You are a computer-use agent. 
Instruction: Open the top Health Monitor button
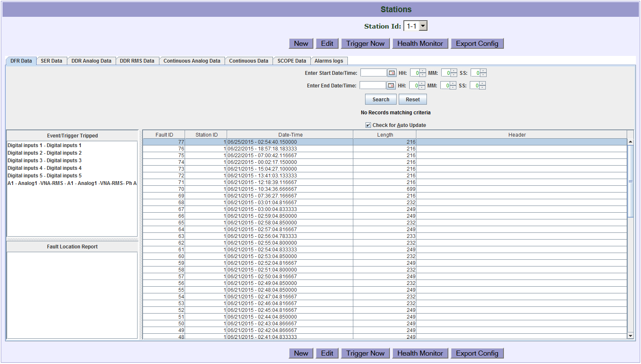420,44
